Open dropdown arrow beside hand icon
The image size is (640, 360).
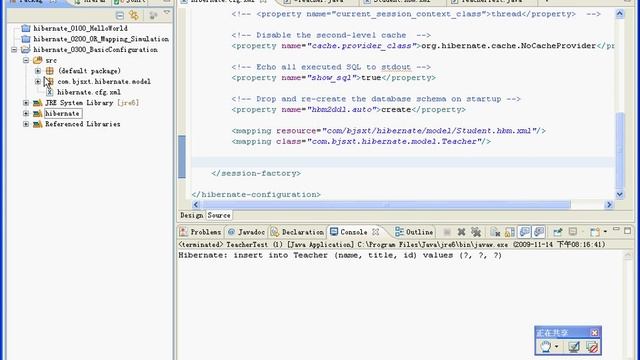(557, 347)
